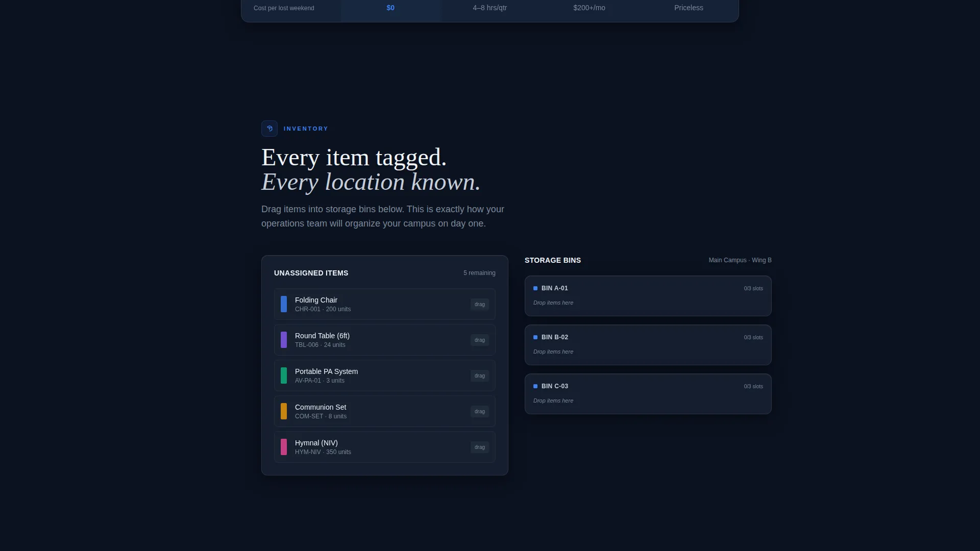This screenshot has height=551, width=980.
Task: Click the green color marker on Portable PA System
Action: [284, 375]
